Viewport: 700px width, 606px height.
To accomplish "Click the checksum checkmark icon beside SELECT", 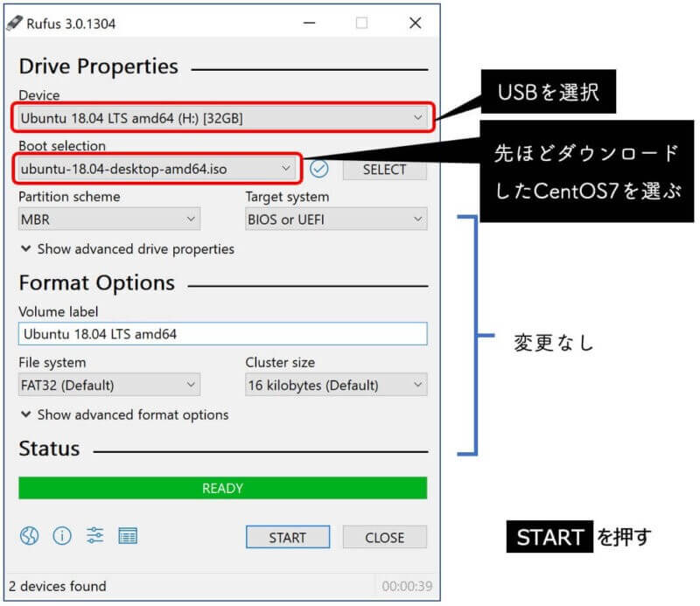I will [x=318, y=169].
